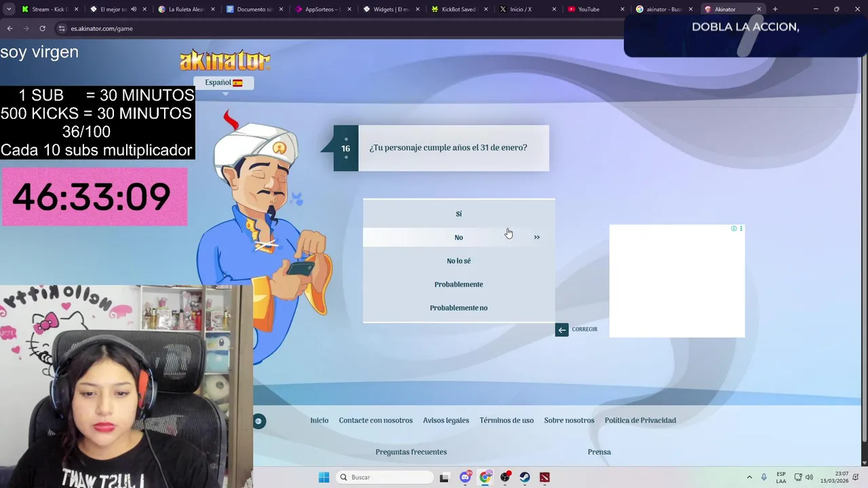Answer 'No' to the question
Viewport: 868px width, 488px height.
click(458, 237)
